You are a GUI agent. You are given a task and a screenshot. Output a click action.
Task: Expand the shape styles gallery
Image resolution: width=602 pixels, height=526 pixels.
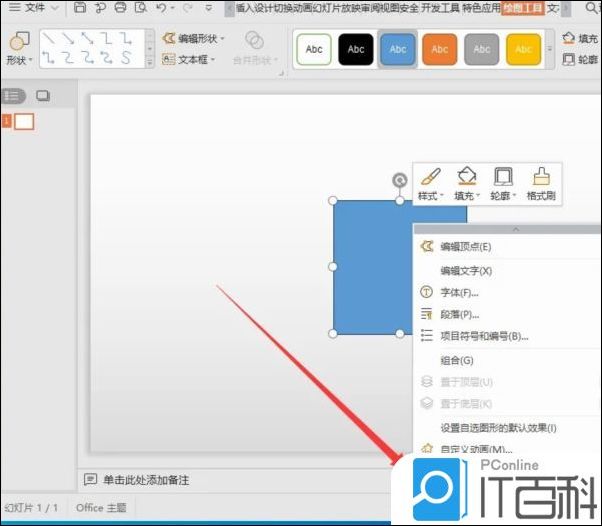[x=550, y=49]
